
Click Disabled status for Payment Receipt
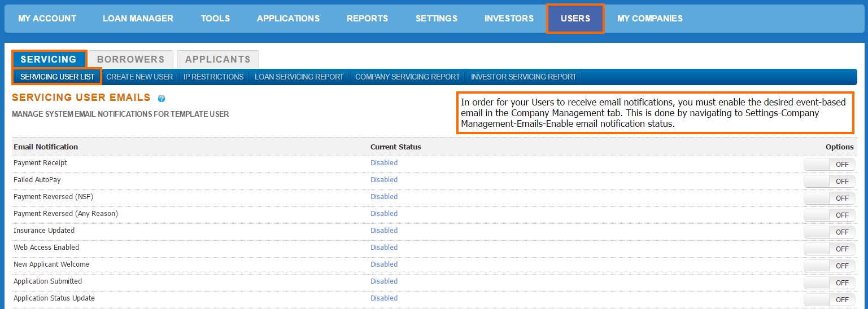tap(384, 163)
